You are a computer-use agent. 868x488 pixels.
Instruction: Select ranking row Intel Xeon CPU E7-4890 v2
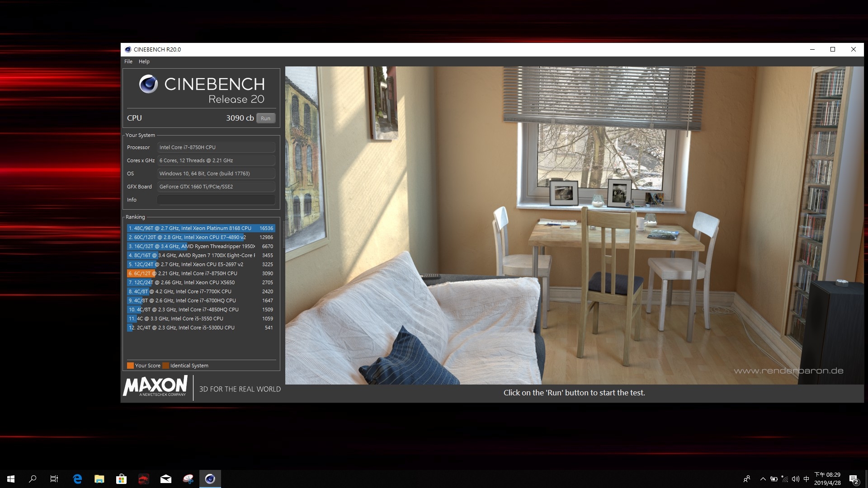coord(201,237)
